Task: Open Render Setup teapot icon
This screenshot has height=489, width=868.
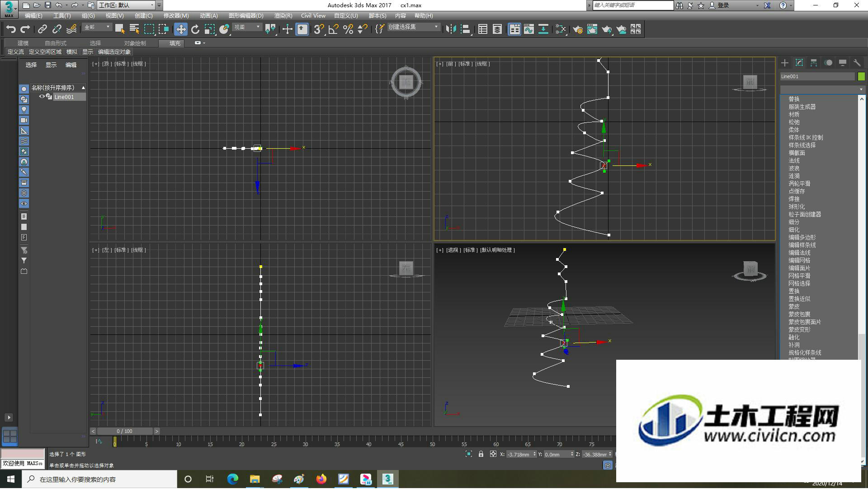Action: tap(578, 29)
